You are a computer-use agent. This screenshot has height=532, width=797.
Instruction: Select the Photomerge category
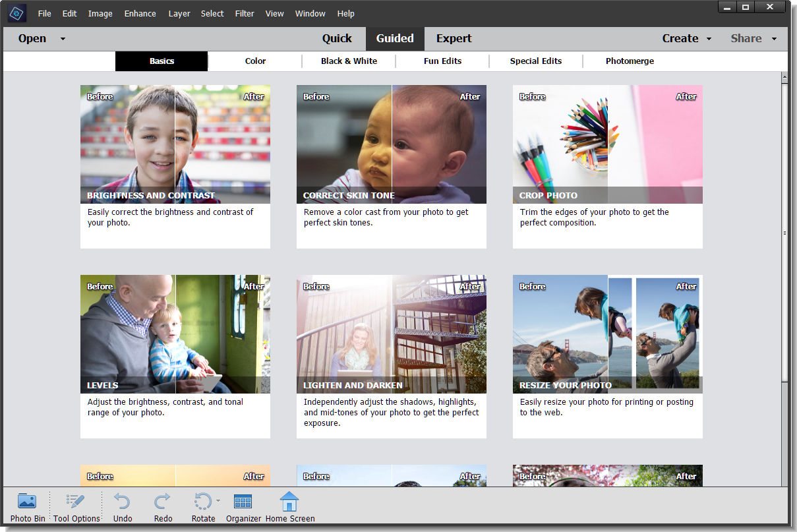point(630,61)
